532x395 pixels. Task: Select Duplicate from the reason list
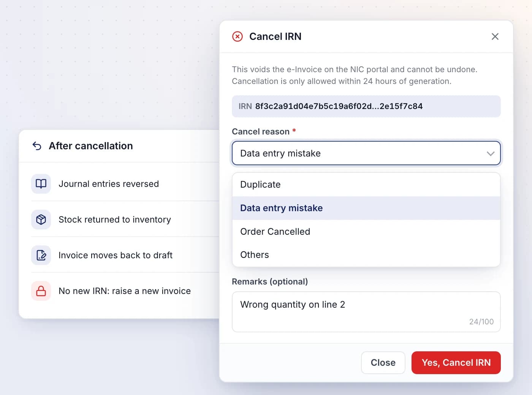click(366, 185)
